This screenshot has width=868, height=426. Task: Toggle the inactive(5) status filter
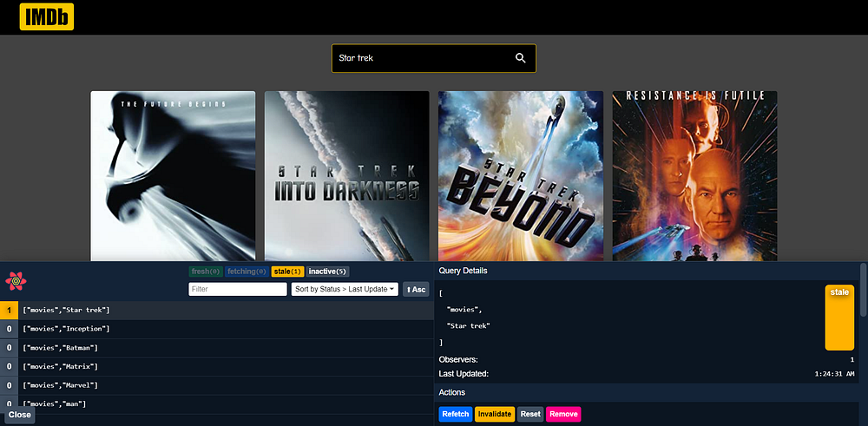[x=328, y=272]
